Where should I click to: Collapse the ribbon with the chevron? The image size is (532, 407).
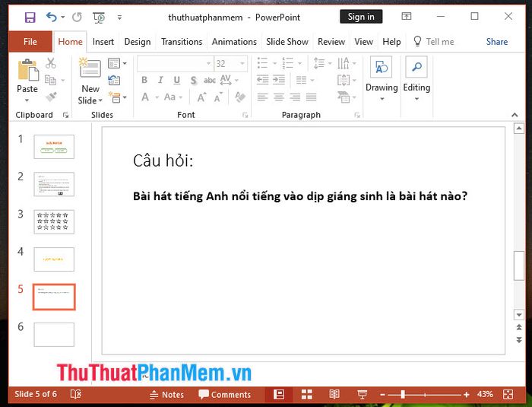tap(515, 115)
